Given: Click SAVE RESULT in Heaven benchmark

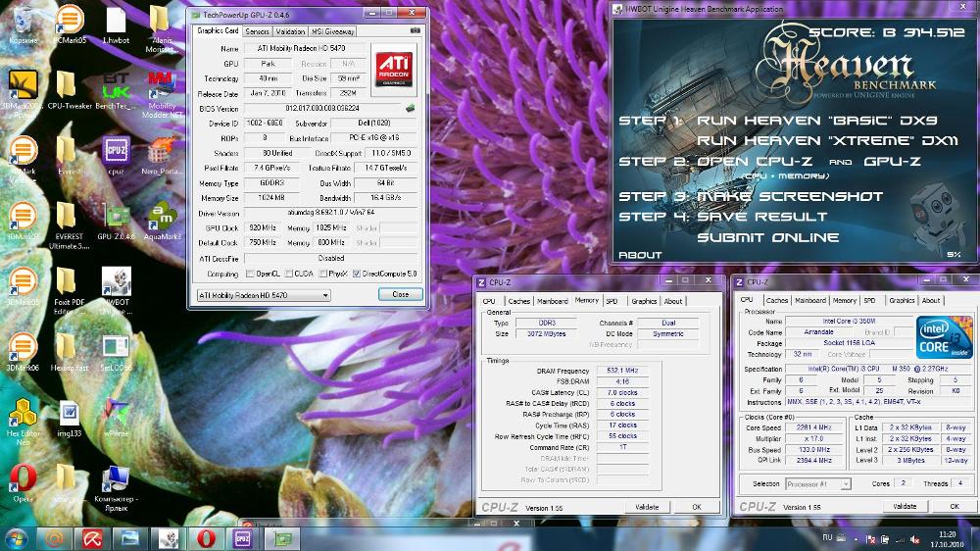Looking at the screenshot, I should point(761,217).
